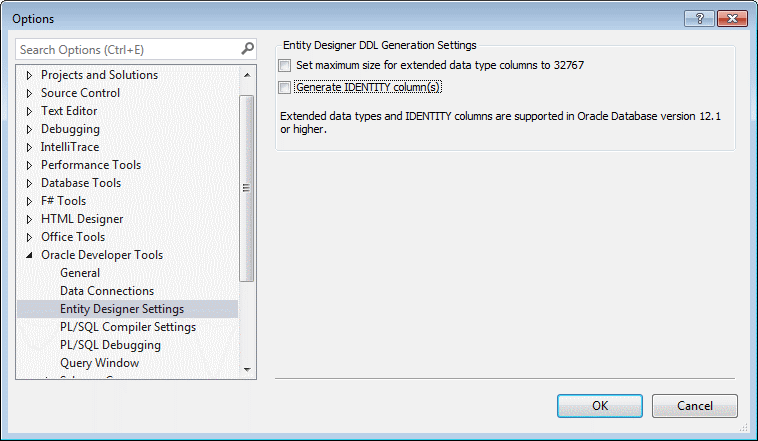
Task: Select HTML Designer category
Action: point(82,219)
